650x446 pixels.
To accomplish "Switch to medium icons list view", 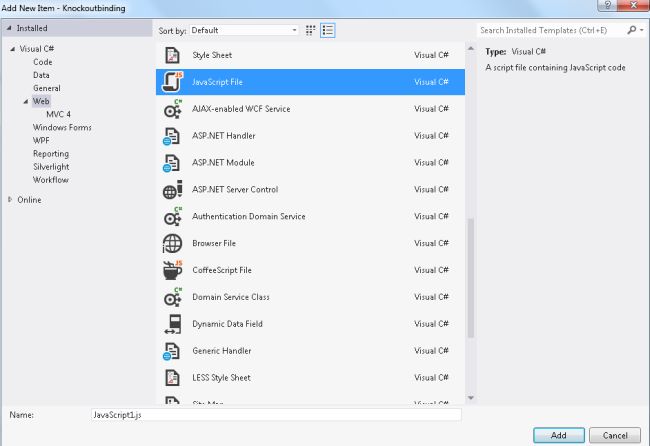I will pos(327,30).
